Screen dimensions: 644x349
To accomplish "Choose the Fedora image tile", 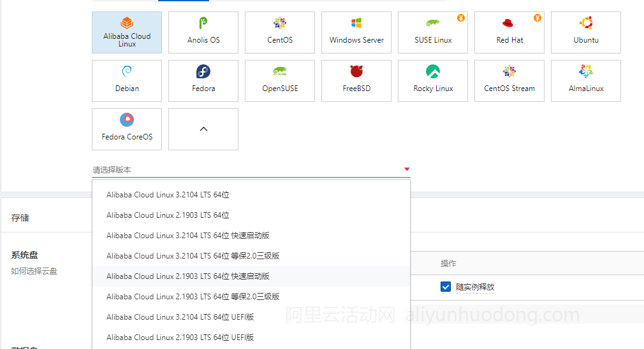I will click(x=203, y=81).
